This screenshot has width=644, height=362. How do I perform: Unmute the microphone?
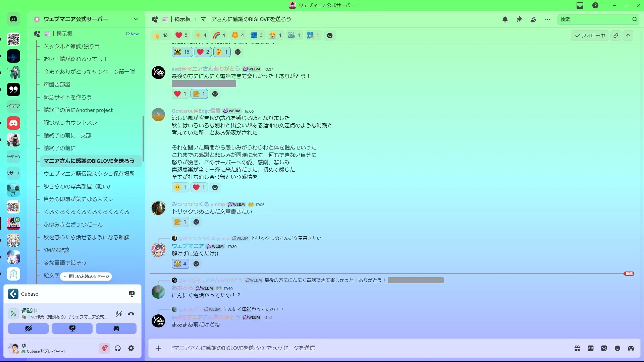click(104, 349)
